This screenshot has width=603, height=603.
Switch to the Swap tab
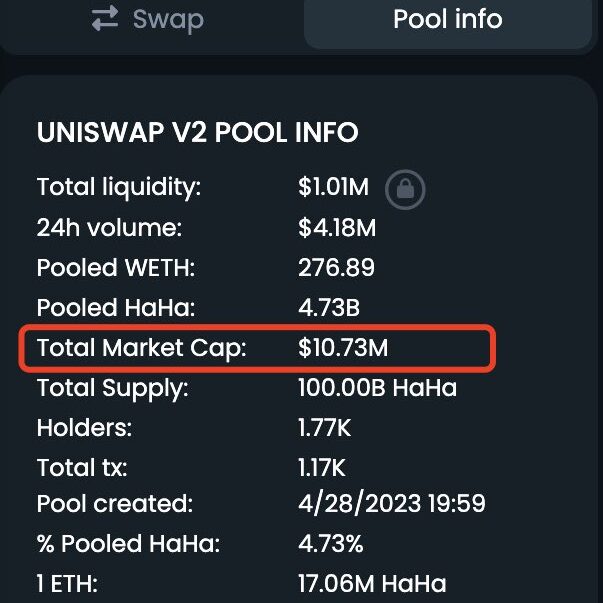[148, 19]
